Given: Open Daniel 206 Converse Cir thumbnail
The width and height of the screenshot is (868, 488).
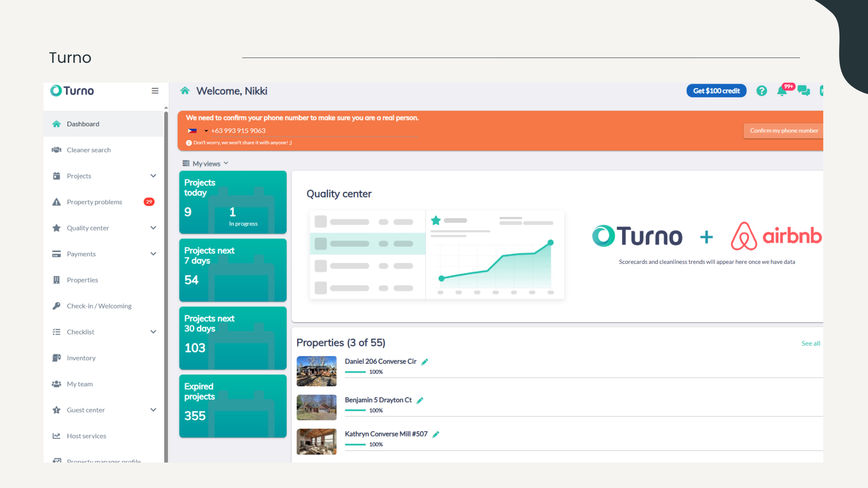Looking at the screenshot, I should pyautogui.click(x=316, y=371).
